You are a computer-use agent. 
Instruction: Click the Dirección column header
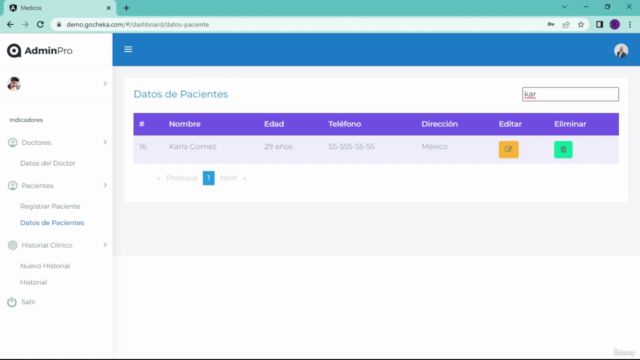(440, 124)
